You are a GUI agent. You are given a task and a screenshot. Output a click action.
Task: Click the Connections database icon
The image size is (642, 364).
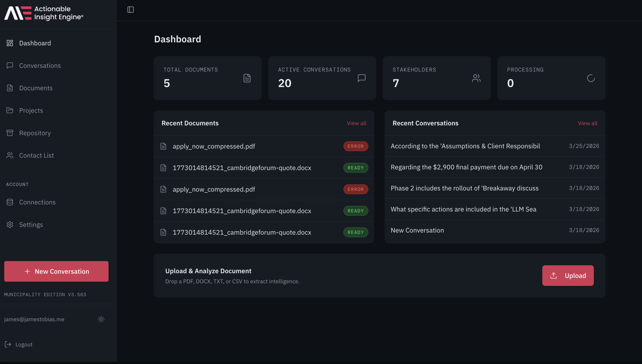(10, 202)
